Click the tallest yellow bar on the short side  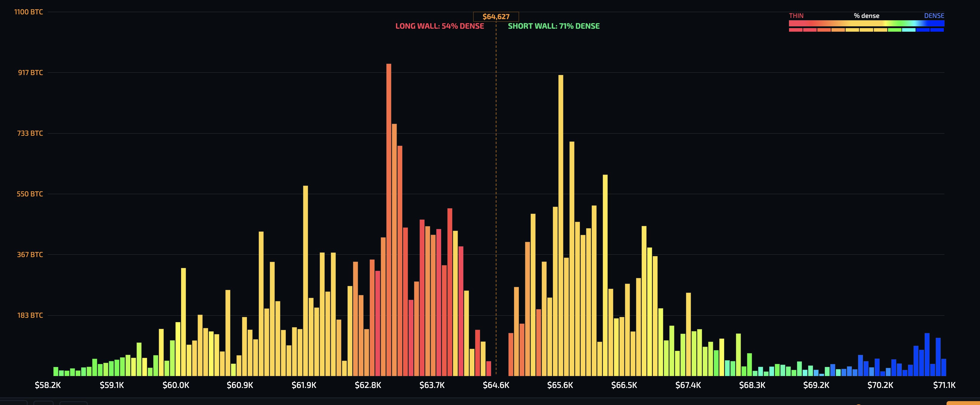pos(561,225)
